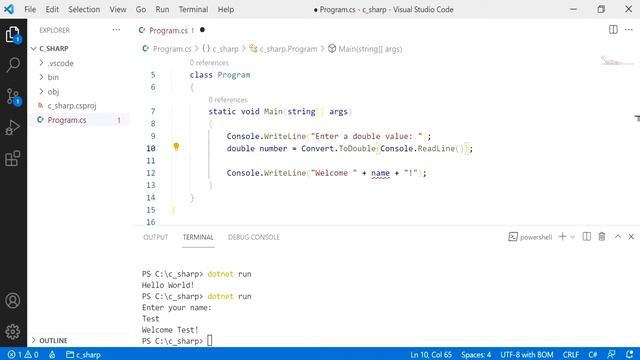
Task: Open the feedback icon in status bar
Action: click(x=611, y=354)
